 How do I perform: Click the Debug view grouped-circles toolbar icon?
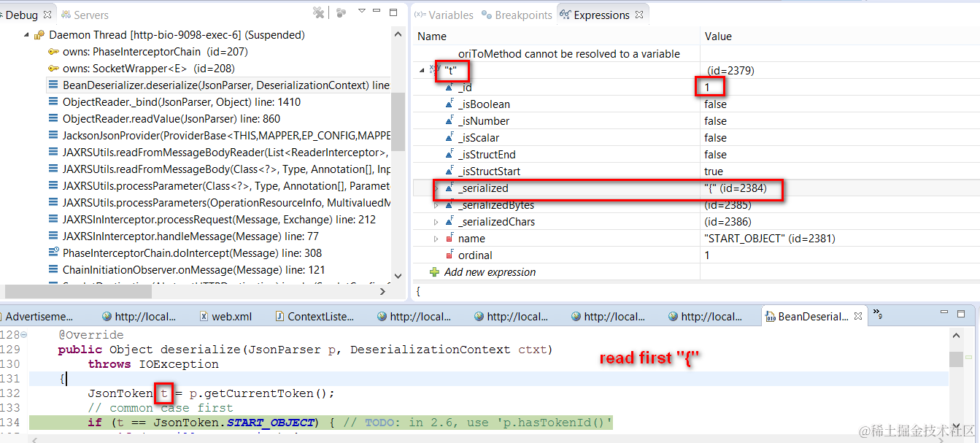point(342,12)
